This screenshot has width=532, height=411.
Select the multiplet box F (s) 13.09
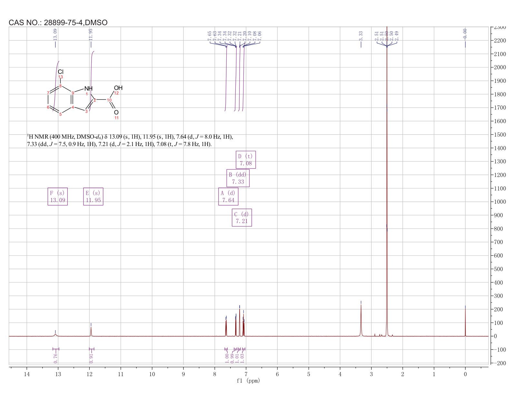pos(58,197)
